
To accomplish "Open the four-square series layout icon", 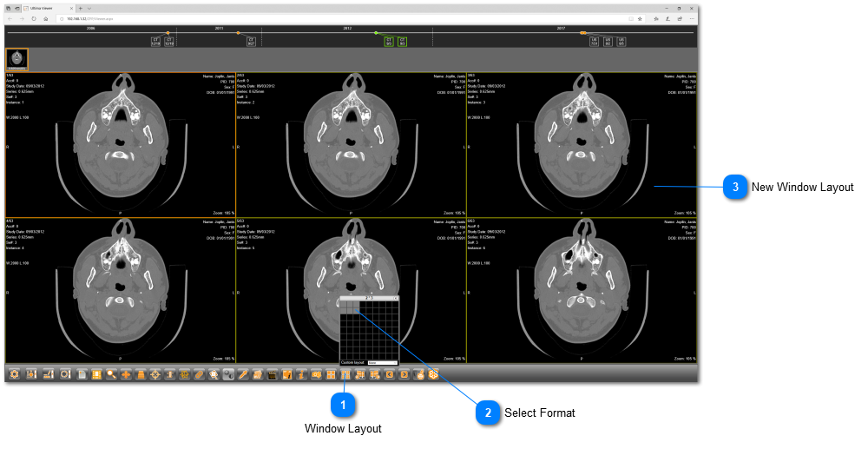I will click(329, 374).
